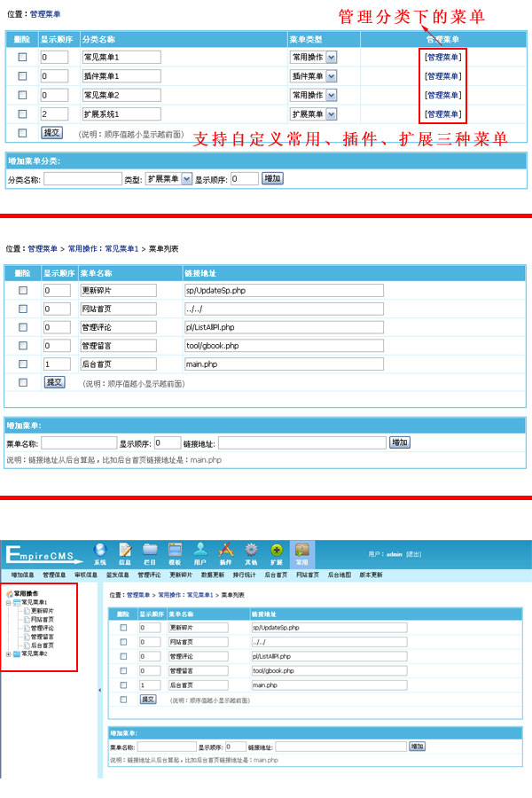The image size is (532, 798).
Task: Open the 类型 dropdown in add category form
Action: tap(186, 179)
